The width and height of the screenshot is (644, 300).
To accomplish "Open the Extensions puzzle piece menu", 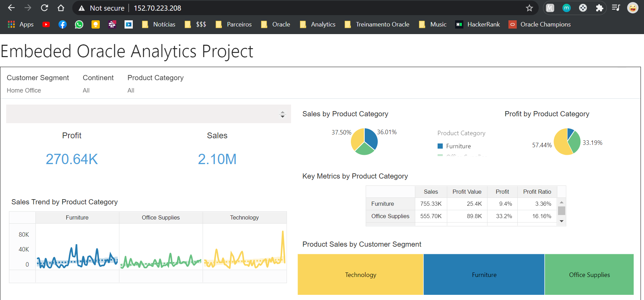I will (600, 8).
